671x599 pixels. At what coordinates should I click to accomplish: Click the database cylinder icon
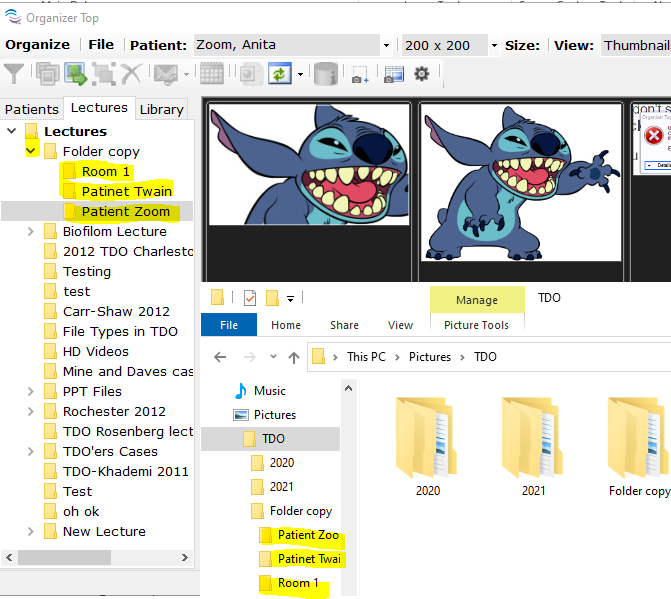click(x=325, y=74)
